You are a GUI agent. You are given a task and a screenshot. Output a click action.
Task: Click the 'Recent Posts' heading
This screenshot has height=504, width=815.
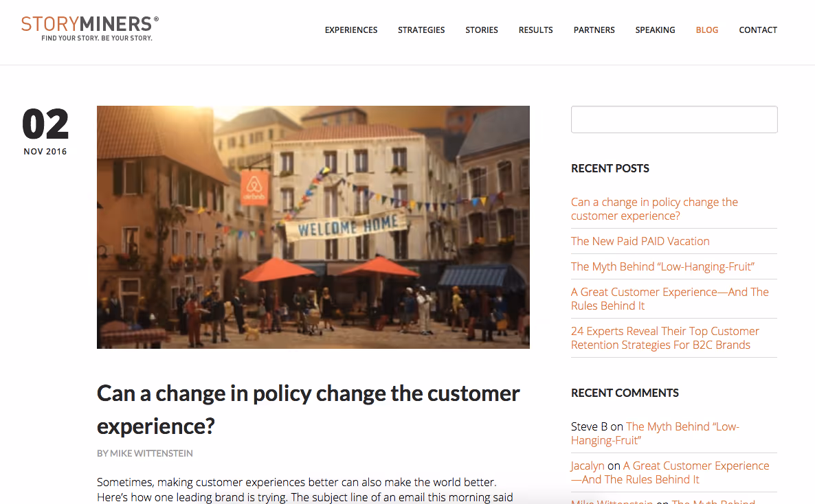610,168
